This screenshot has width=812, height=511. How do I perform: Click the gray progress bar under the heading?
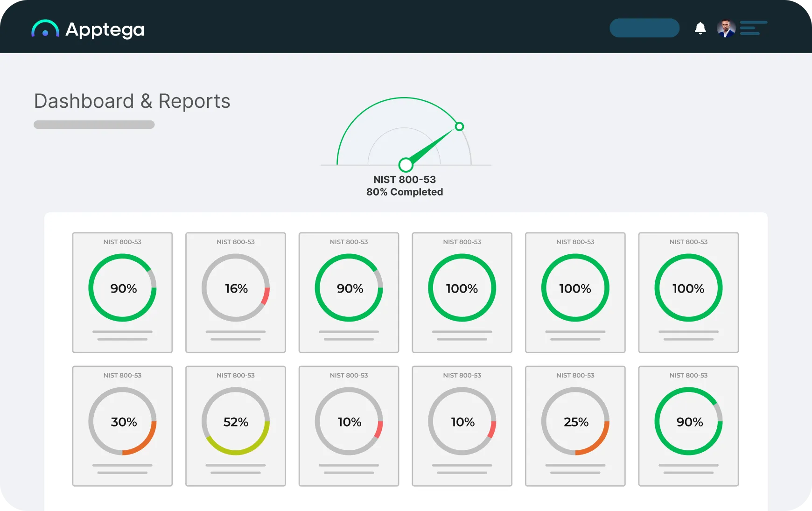point(93,125)
